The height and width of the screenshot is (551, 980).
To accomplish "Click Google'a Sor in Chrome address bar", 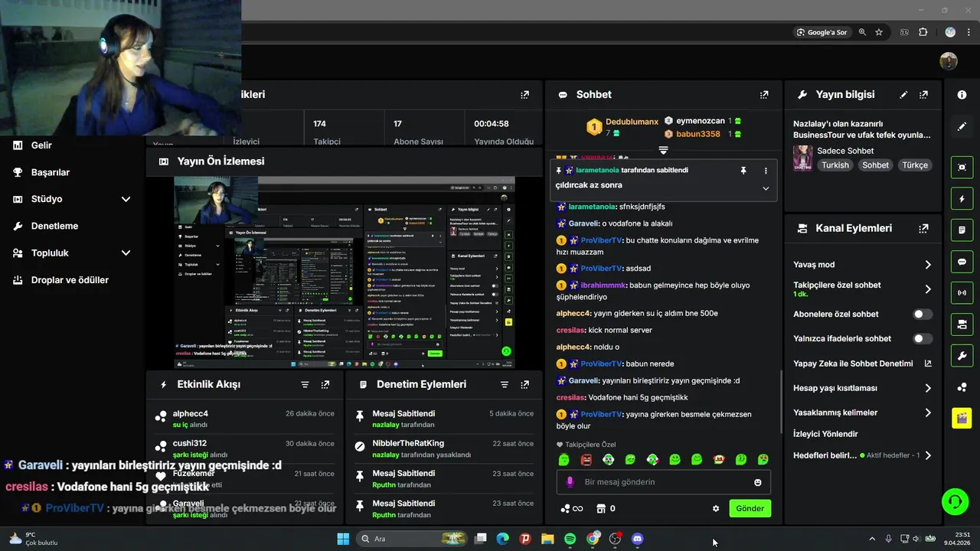I will (822, 32).
